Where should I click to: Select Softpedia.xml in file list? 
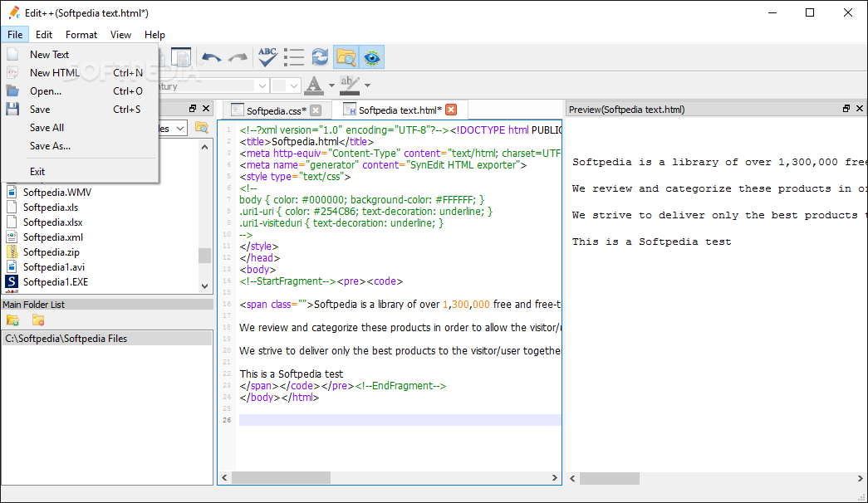(53, 237)
